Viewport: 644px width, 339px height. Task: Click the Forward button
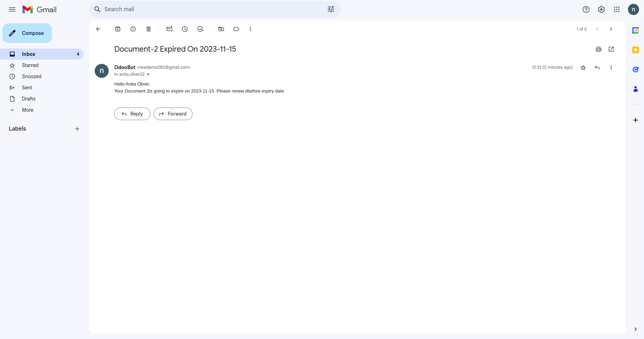[173, 114]
